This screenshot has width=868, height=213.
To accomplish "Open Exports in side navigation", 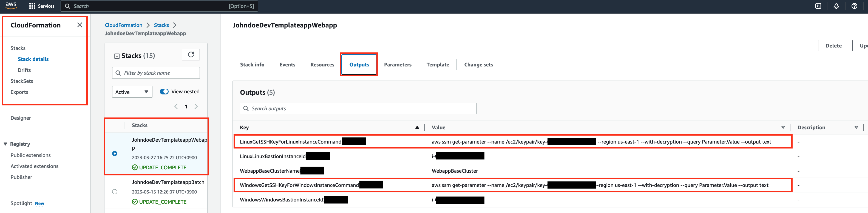I will pyautogui.click(x=19, y=92).
